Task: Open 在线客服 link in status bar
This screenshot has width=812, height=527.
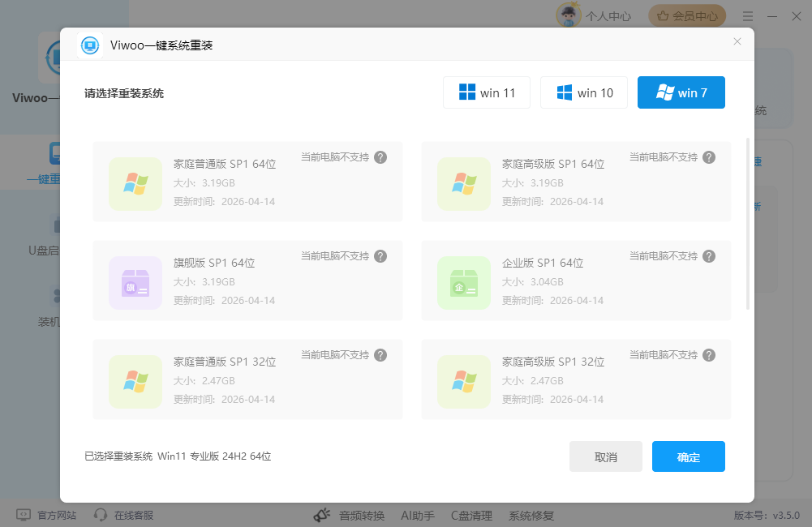Action: point(134,515)
